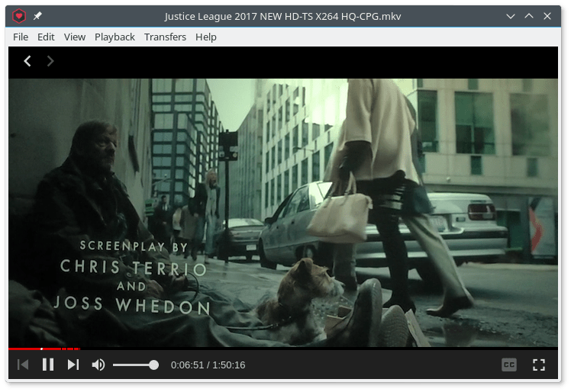This screenshot has height=392, width=571.
Task: Pin the window with the pin icon
Action: click(37, 16)
